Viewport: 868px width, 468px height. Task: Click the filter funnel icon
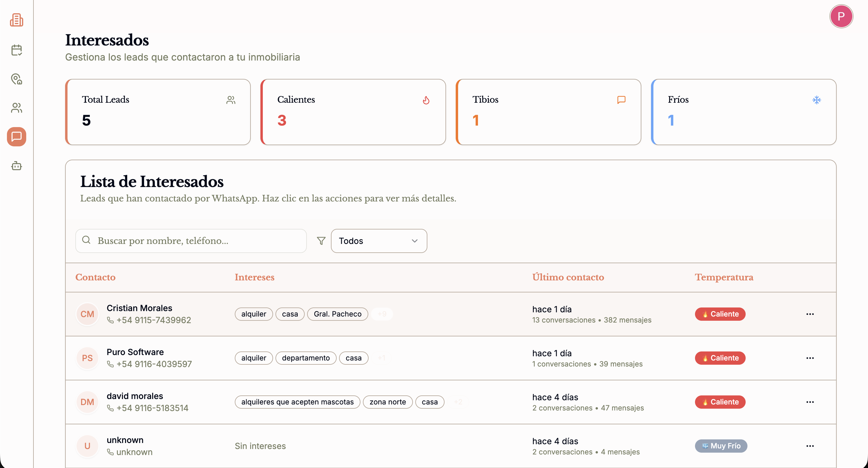pos(321,241)
